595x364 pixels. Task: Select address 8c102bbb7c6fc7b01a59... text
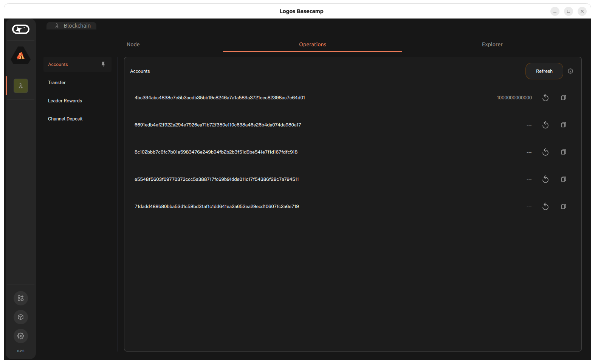216,152
